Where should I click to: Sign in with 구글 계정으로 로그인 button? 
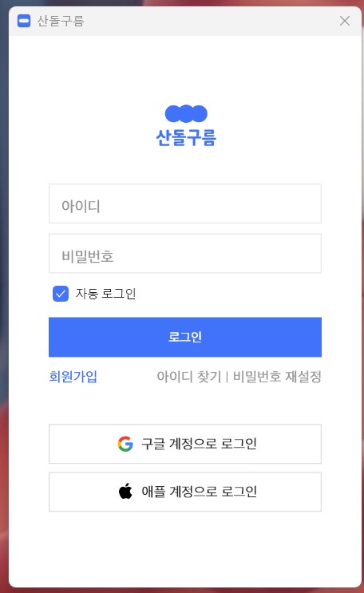tap(185, 444)
